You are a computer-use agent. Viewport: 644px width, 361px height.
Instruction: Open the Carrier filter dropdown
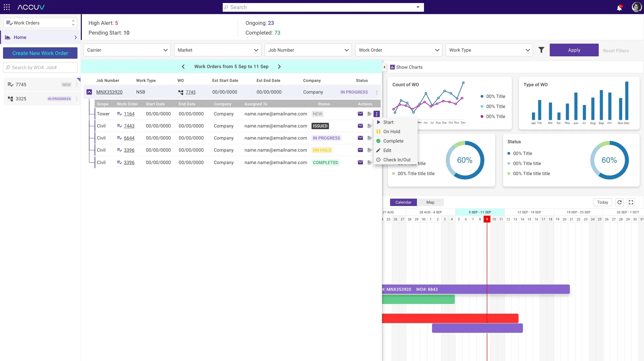pyautogui.click(x=127, y=50)
